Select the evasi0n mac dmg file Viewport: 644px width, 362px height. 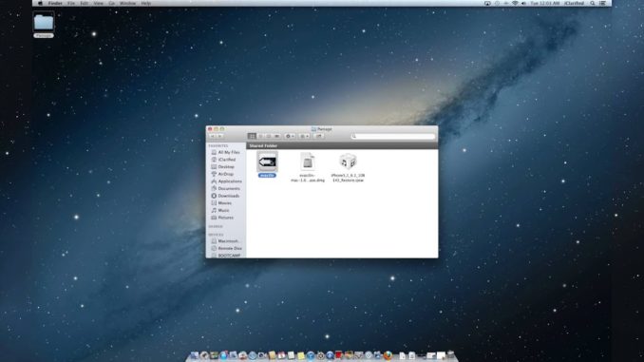coord(307,162)
